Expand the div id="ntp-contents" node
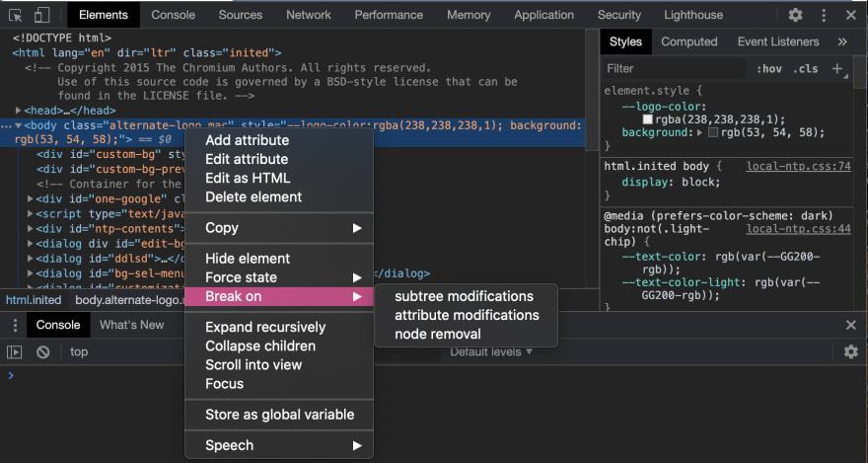The height and width of the screenshot is (463, 868). pos(31,229)
